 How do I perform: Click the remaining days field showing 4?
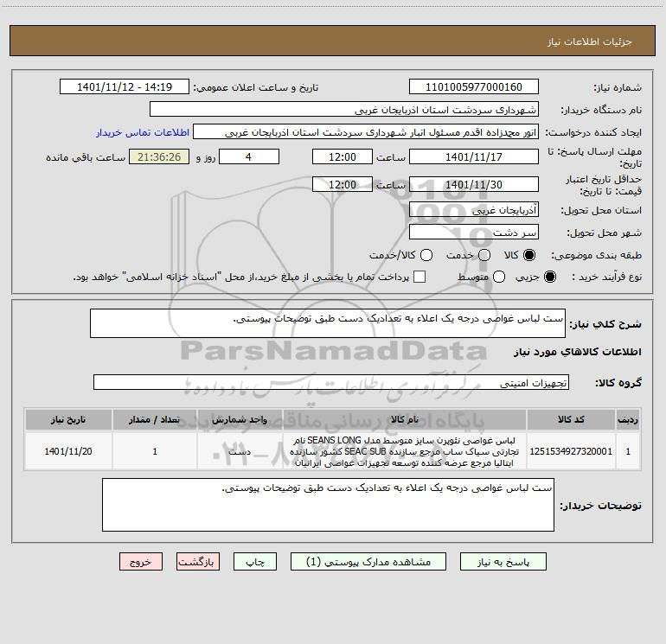click(249, 156)
